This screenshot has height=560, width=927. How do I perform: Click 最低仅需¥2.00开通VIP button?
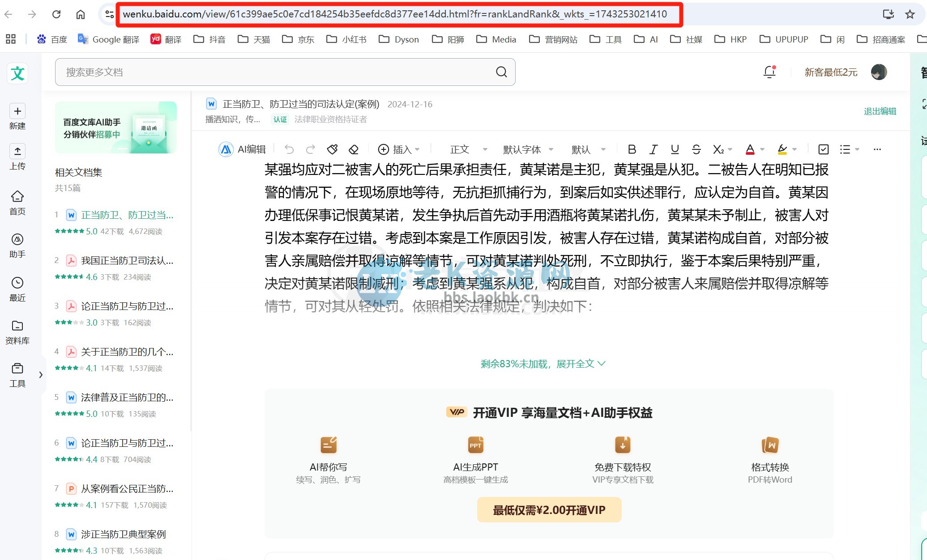(x=549, y=510)
